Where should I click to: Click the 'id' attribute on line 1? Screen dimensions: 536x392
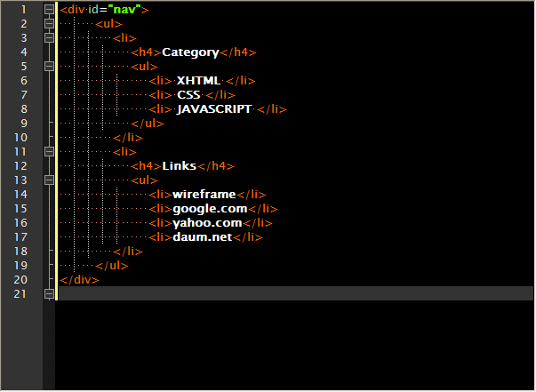93,9
